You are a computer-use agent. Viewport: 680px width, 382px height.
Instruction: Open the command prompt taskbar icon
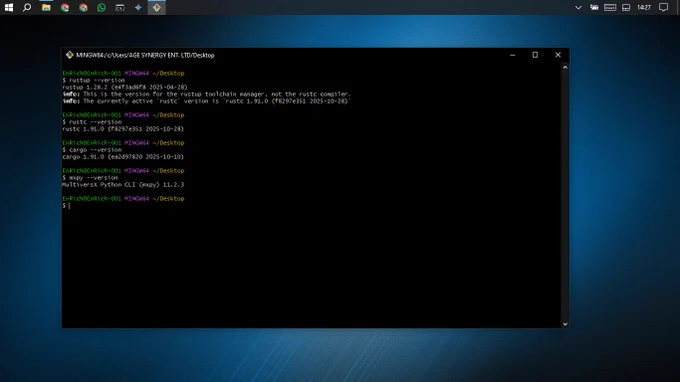[x=120, y=7]
